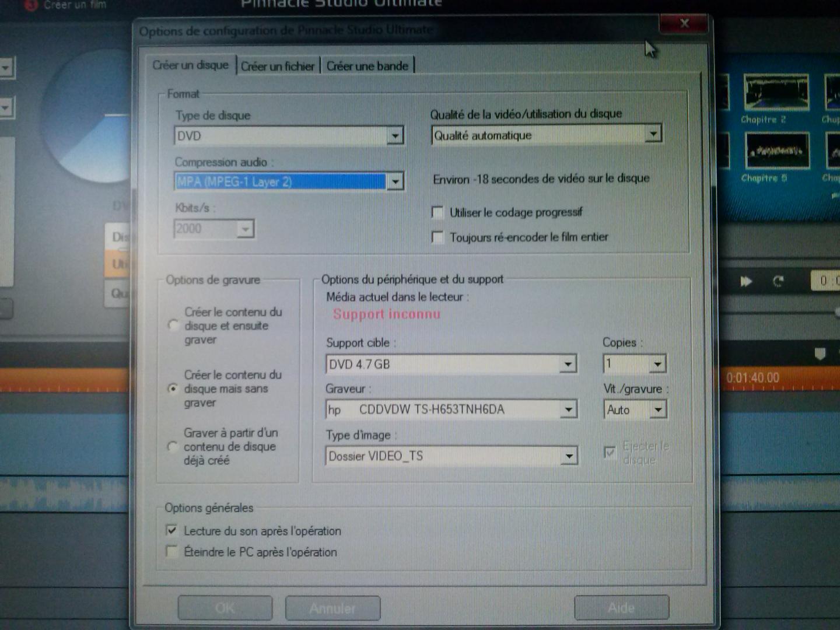Toggle the Éjecter le disque checkbox
The image size is (840, 630).
(610, 452)
